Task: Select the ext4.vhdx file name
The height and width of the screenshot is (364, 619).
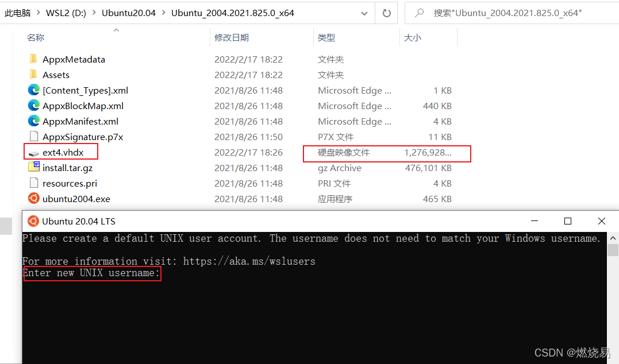Action: (63, 152)
